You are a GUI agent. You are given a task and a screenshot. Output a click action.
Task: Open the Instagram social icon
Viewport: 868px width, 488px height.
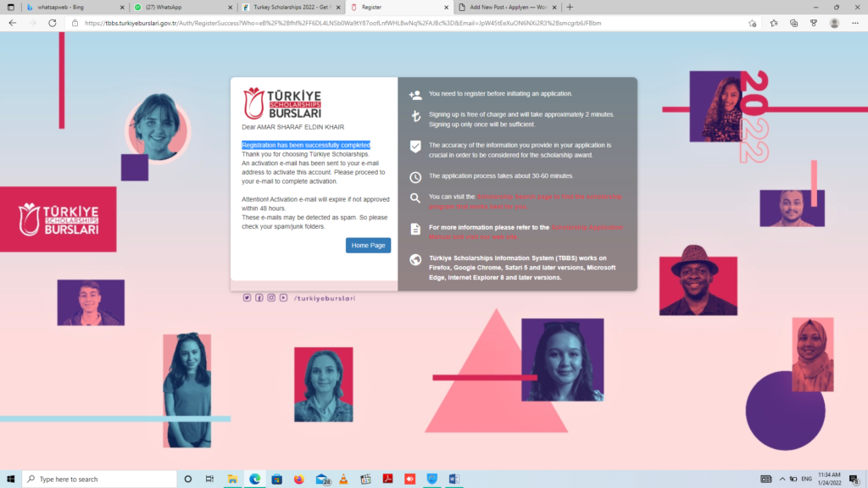coord(271,297)
